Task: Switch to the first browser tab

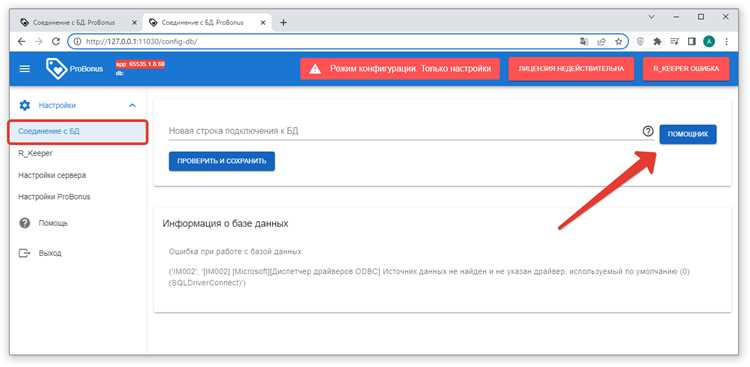Action: (77, 22)
